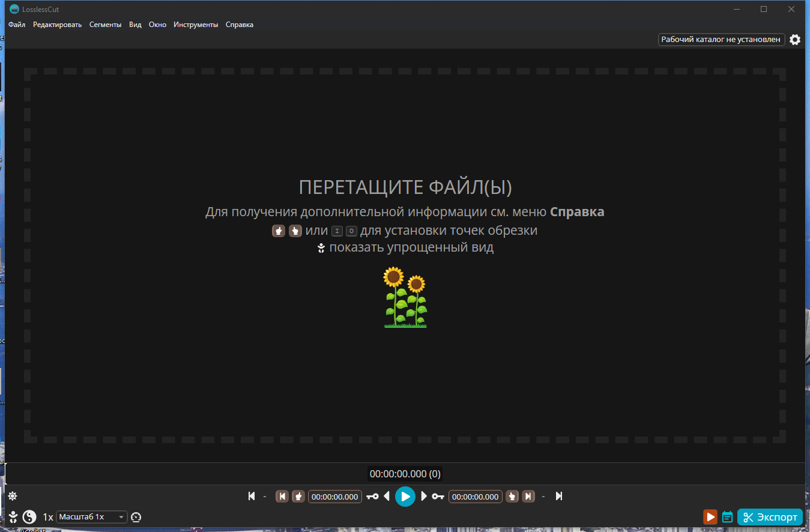Click the Export button with scissors
Screen dimensions: 810x532
770,517
